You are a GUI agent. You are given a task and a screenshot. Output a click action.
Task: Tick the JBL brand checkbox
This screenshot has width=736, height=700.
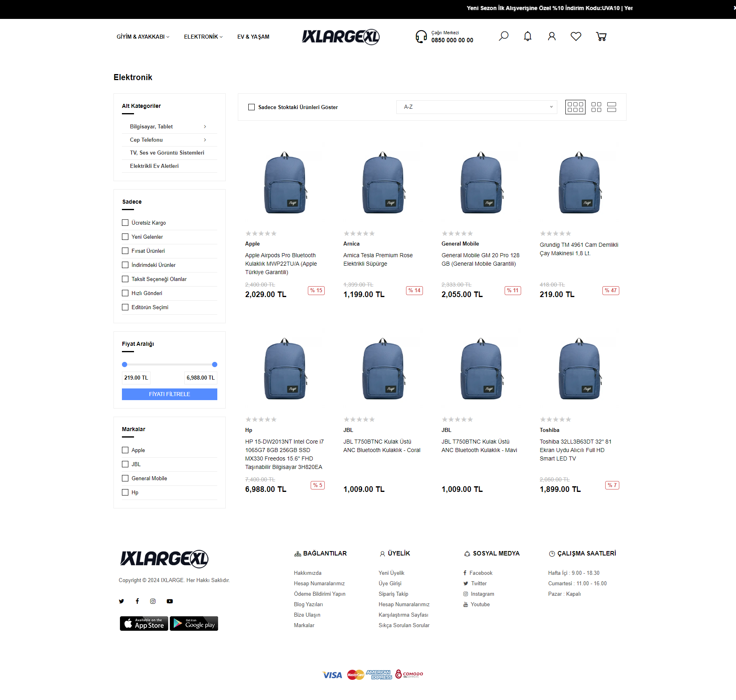point(125,464)
